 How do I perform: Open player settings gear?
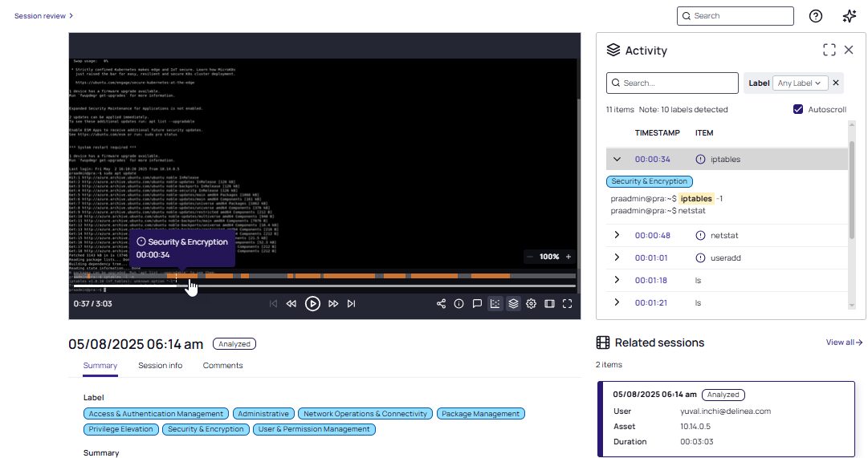(532, 304)
